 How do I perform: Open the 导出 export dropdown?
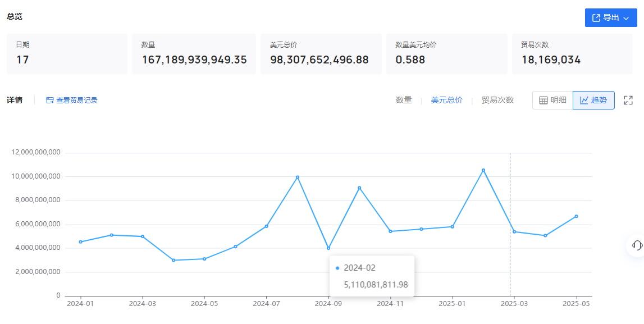coord(611,18)
